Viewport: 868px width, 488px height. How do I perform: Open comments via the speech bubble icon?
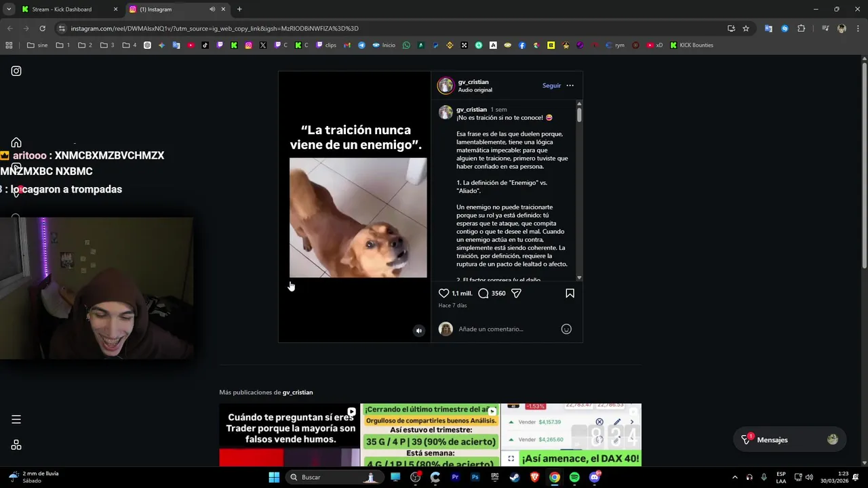pos(483,293)
